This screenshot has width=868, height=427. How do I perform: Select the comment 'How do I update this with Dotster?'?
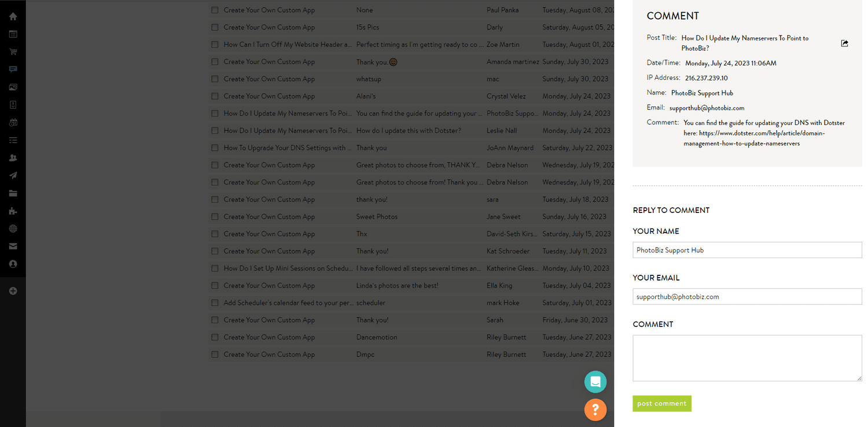click(x=409, y=131)
